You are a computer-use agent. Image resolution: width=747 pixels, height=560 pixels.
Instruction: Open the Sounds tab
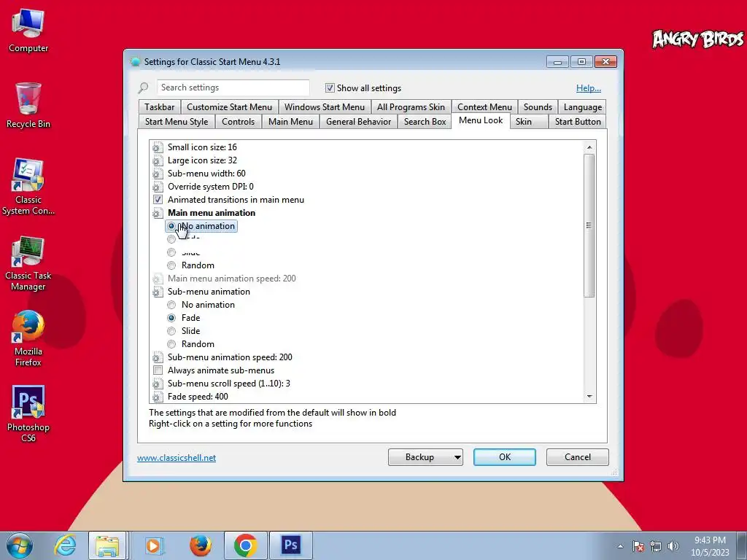click(538, 107)
